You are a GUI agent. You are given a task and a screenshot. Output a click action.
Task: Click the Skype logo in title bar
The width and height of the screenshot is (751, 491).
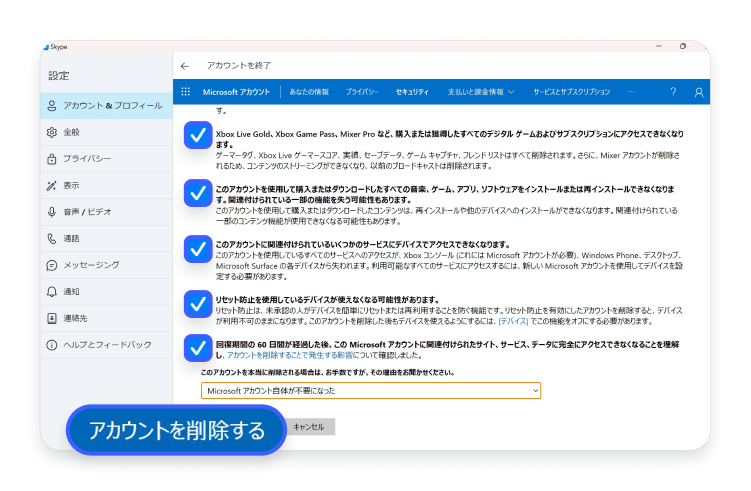[x=46, y=47]
